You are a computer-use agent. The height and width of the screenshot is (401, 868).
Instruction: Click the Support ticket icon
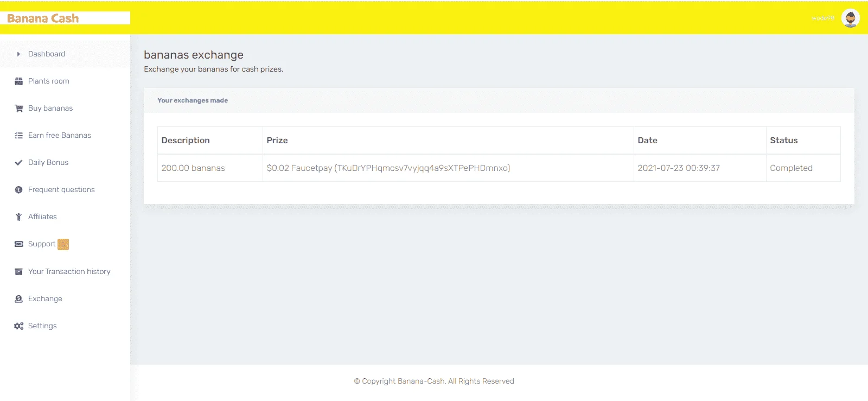pyautogui.click(x=18, y=244)
